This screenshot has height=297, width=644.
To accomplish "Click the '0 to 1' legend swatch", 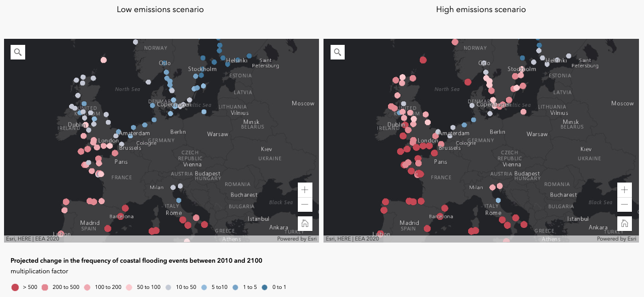I will click(264, 287).
